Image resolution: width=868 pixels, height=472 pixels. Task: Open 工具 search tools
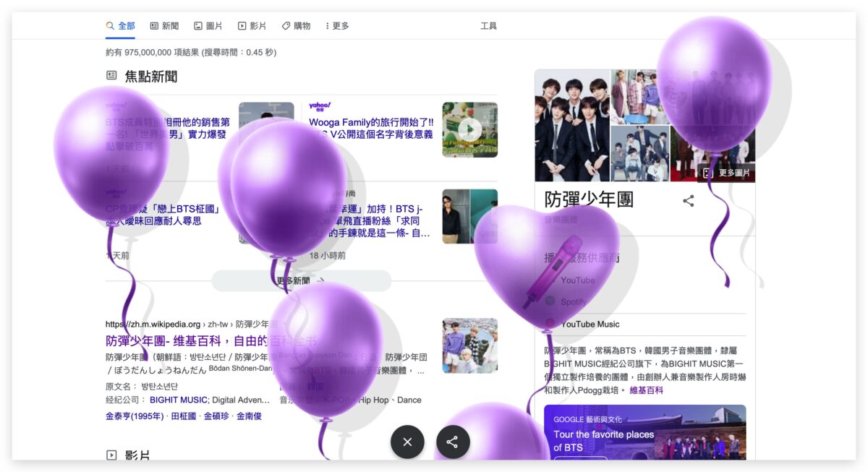[x=488, y=26]
